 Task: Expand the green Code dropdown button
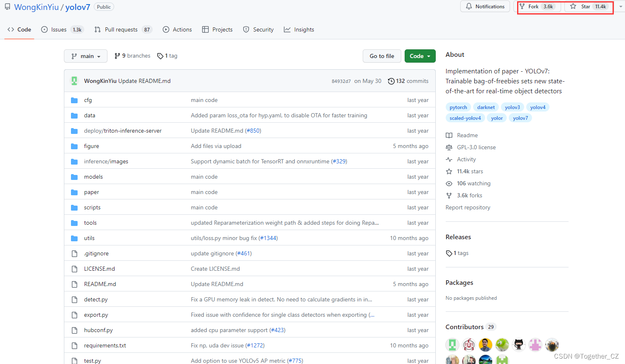point(420,56)
